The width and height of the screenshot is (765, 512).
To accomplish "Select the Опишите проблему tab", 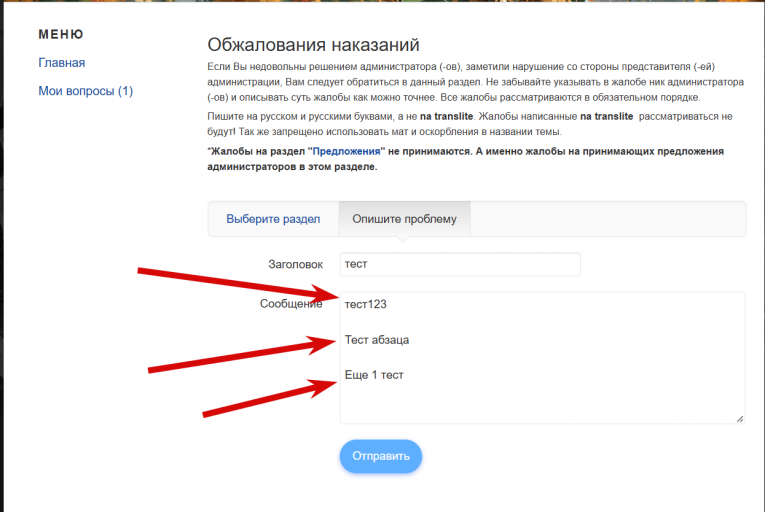I will 404,219.
